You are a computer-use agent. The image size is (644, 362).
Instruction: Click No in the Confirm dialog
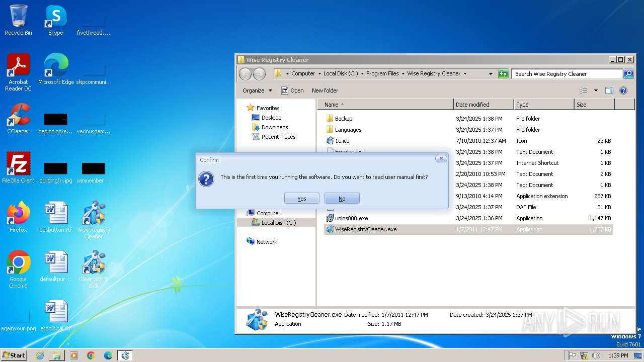342,199
